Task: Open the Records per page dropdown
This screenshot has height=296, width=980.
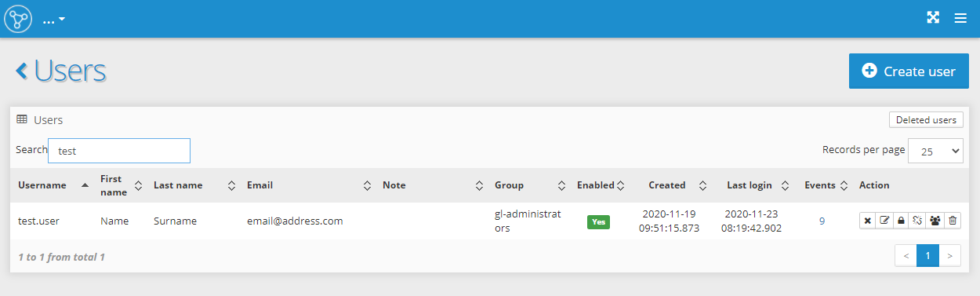Action: pos(935,152)
